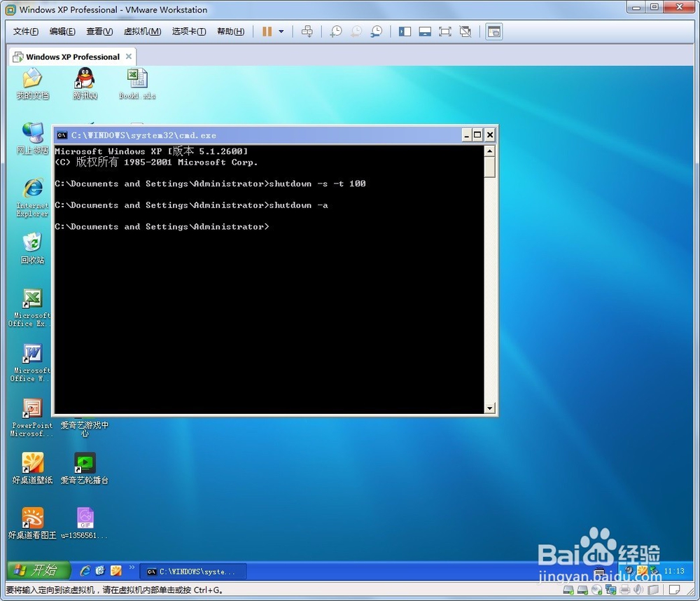Click the C:\WINDOWS\syste... taskbar button
700x601 pixels.
193,572
